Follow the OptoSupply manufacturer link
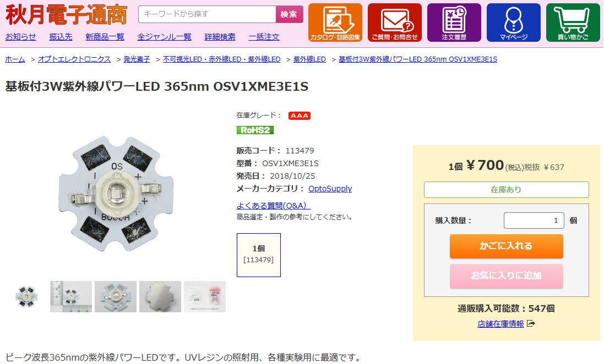Viewport: 604px width, 364px height. 330,189
